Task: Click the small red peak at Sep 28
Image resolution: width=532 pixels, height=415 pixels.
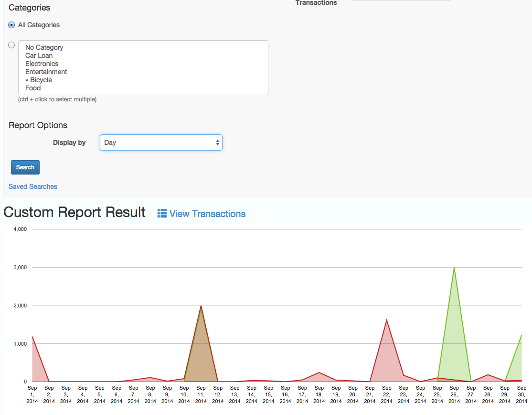Action: point(488,375)
